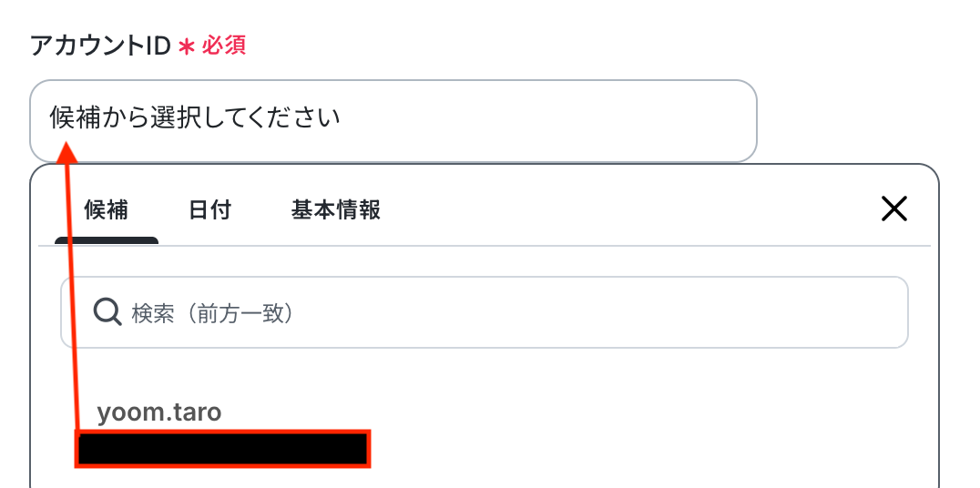Switch to the 日付 tab
Screen dimensions: 980x488
(209, 210)
